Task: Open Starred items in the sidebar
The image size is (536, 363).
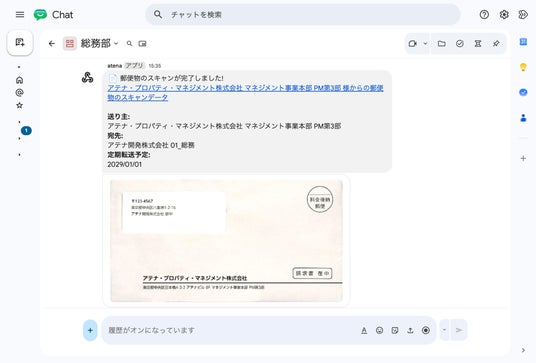Action: coord(19,105)
